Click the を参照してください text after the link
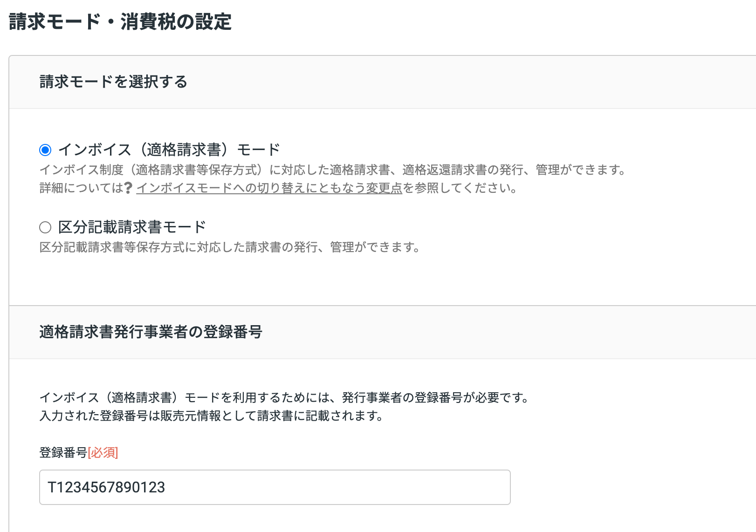The height and width of the screenshot is (532, 756). tap(460, 188)
